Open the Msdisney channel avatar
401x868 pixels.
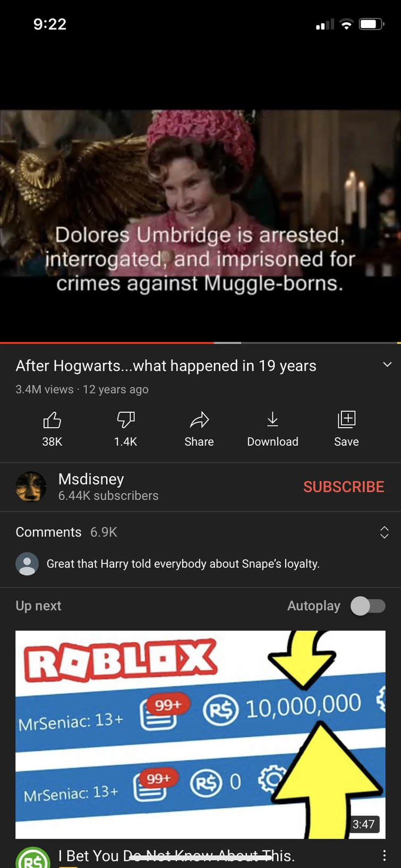point(31,487)
